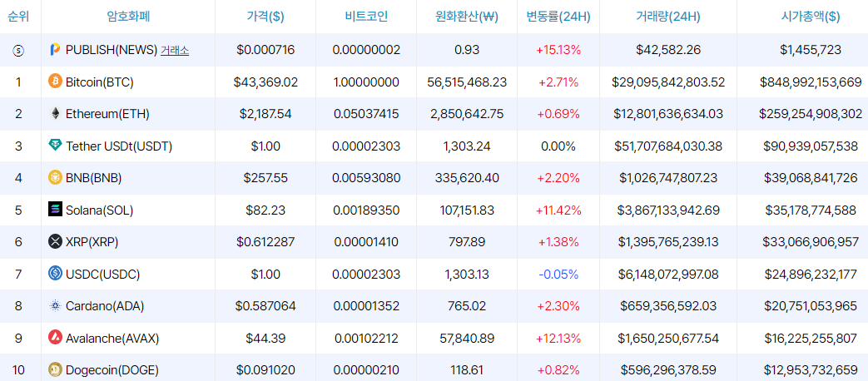This screenshot has width=868, height=381.
Task: Select the 변동률(24H) column header
Action: point(558,17)
